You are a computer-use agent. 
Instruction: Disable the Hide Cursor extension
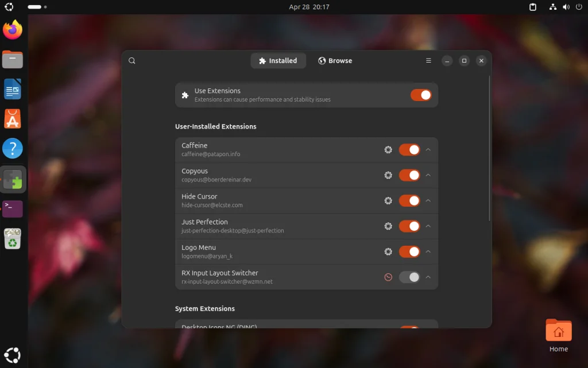pos(409,201)
